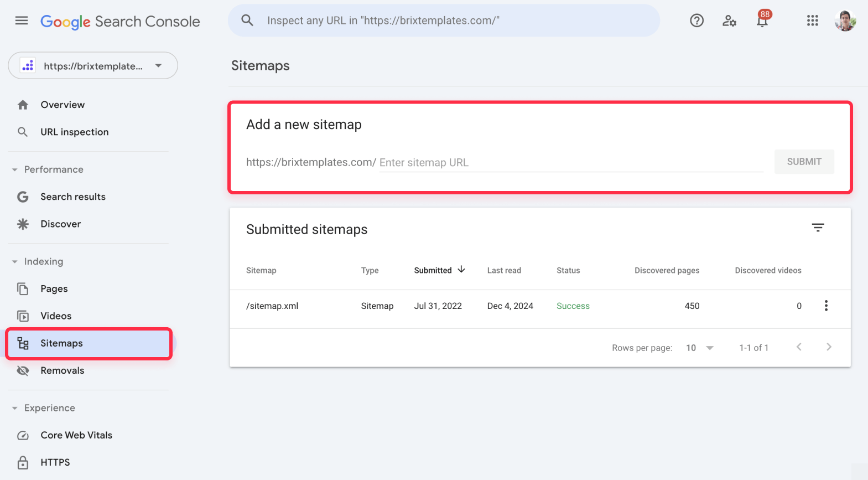Open the Google apps grid

812,21
